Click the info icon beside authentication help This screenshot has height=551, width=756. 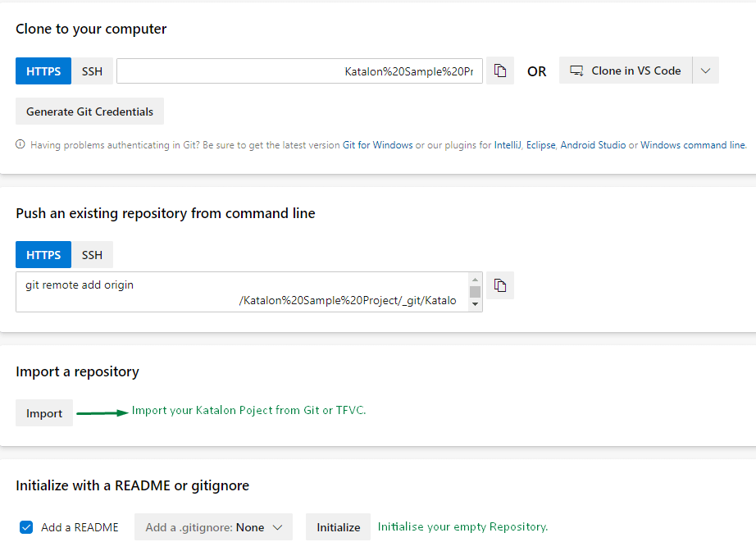tap(20, 145)
